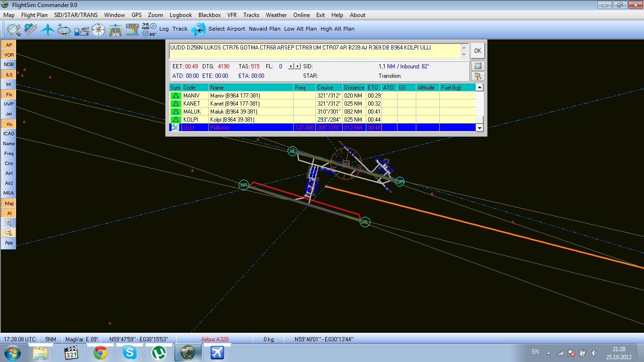Viewport: 644px width, 362px height.
Task: Click OK button in flight plan panel
Action: coord(478,51)
